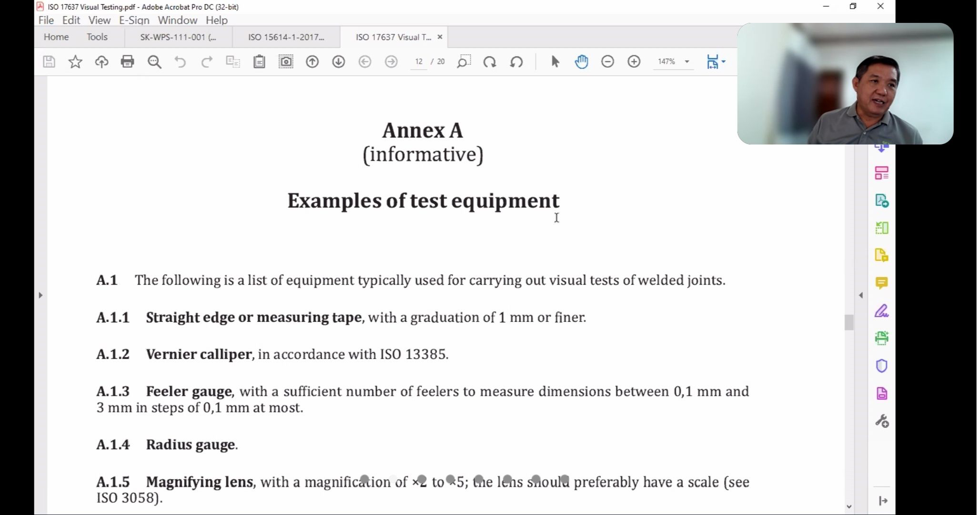Go to the next page arrow
Viewport: 980px width, 515px height.
338,62
